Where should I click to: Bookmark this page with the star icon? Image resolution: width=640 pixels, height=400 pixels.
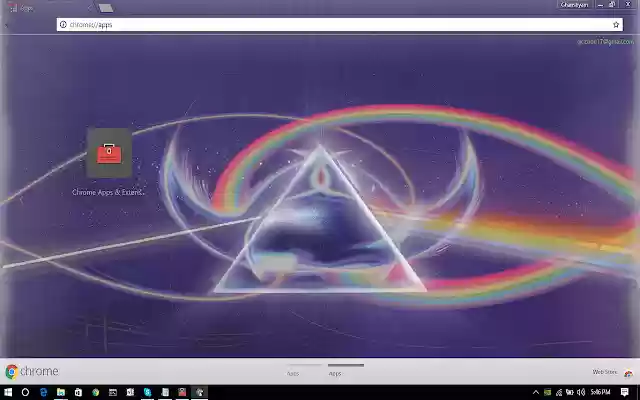616,24
